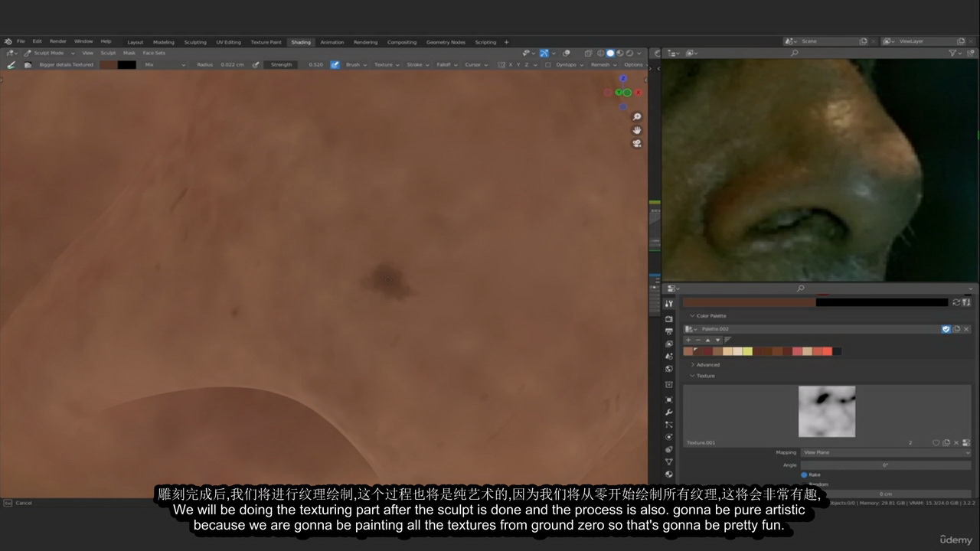Open the Edit menu
The width and height of the screenshot is (980, 551).
(x=37, y=41)
